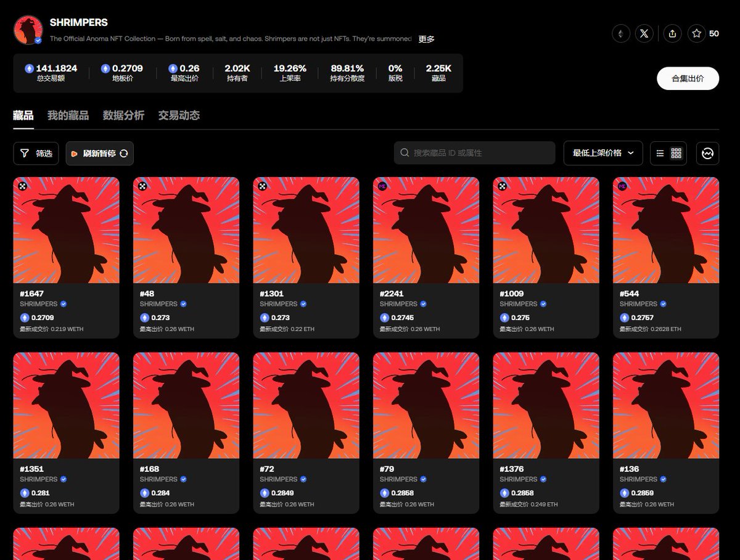Viewport: 740px width, 560px height.
Task: Open the price chart analytics icon
Action: point(708,153)
